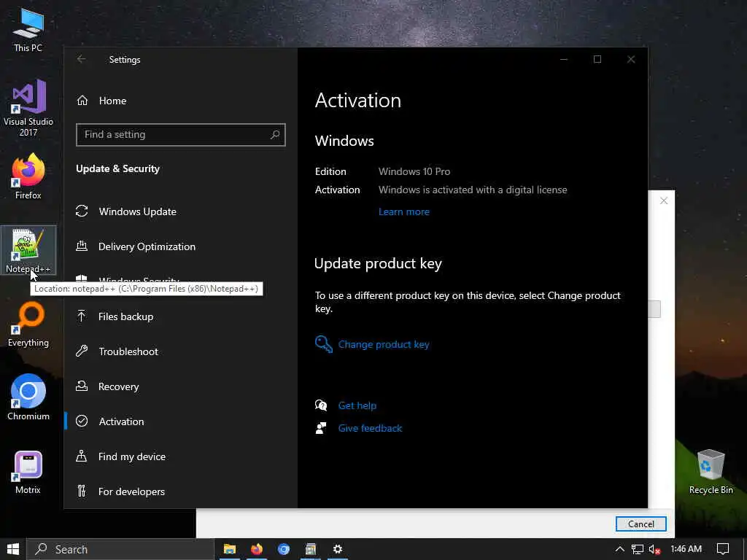Open This PC desktop icon
This screenshot has height=560, width=747.
(28, 29)
